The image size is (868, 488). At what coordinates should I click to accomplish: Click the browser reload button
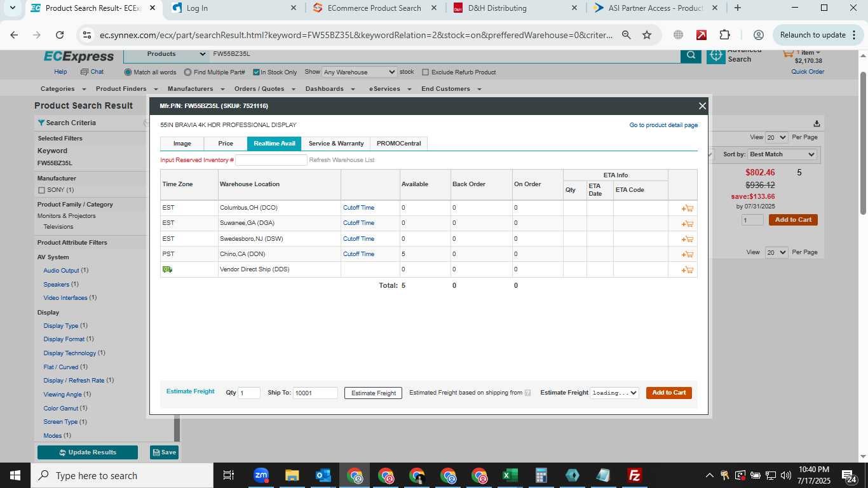pos(60,35)
